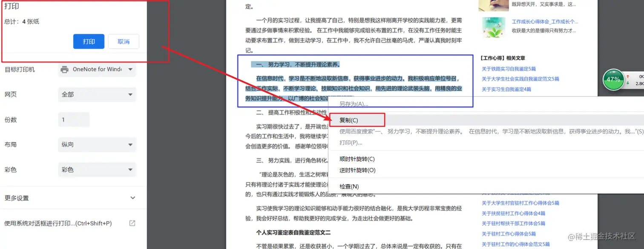644x249 pixels.
Task: Click the external-link icon beside system dialog option
Action: 132,223
